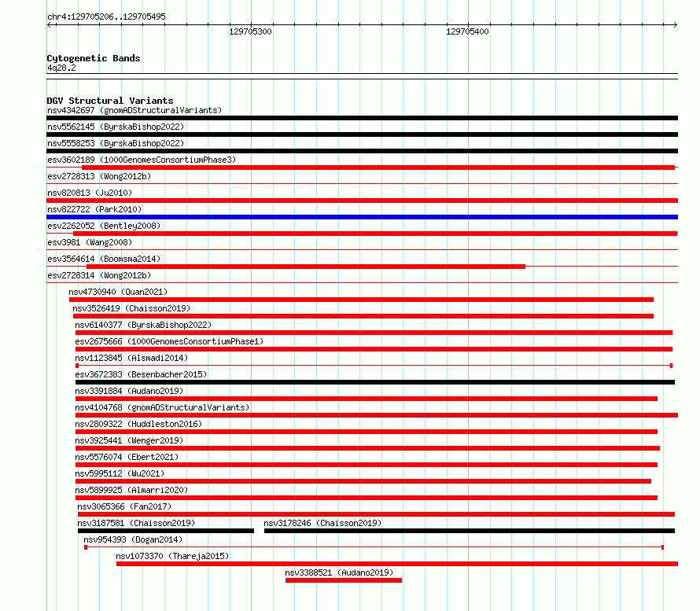Select nsv5576074 (Ebert2021) variant
This screenshot has height=611, width=700.
point(127,457)
